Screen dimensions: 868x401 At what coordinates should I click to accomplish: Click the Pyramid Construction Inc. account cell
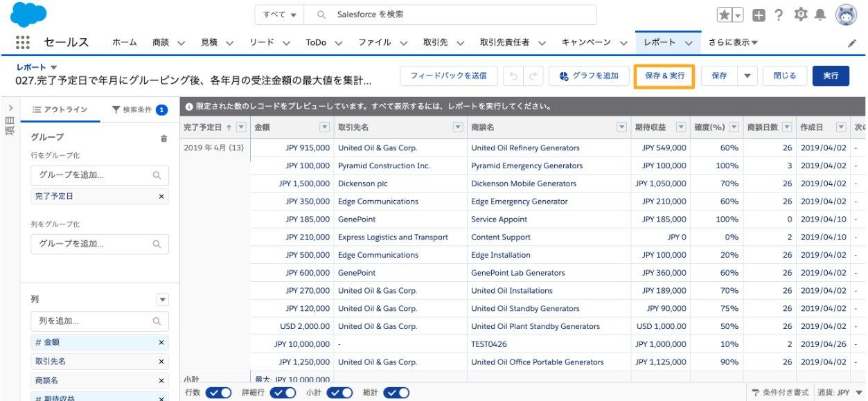pos(384,166)
